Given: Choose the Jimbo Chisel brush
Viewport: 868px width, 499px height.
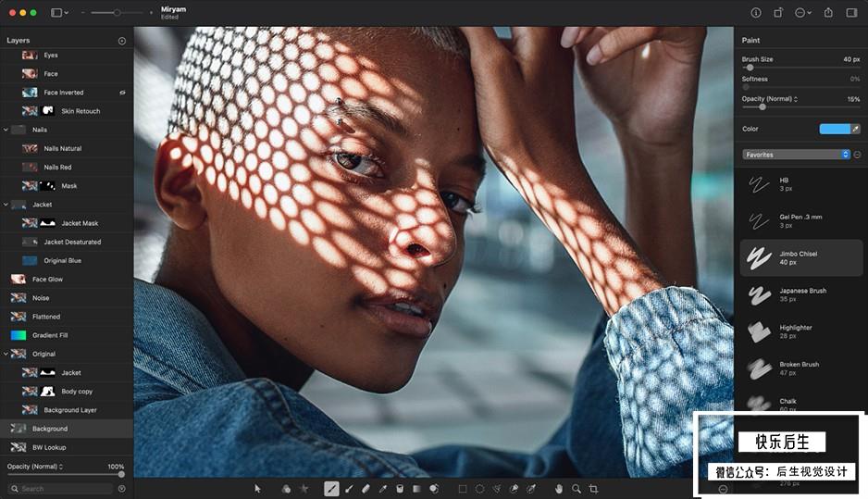Looking at the screenshot, I should pyautogui.click(x=801, y=257).
